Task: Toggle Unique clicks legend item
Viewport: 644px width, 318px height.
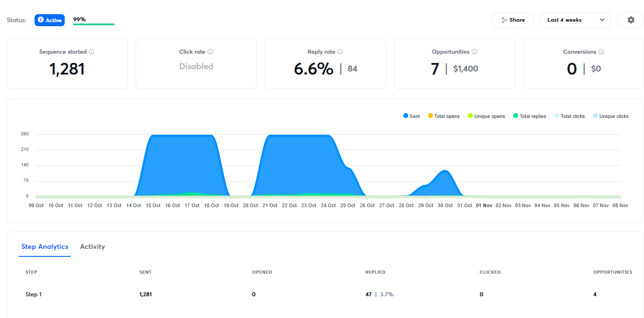Action: (x=610, y=116)
